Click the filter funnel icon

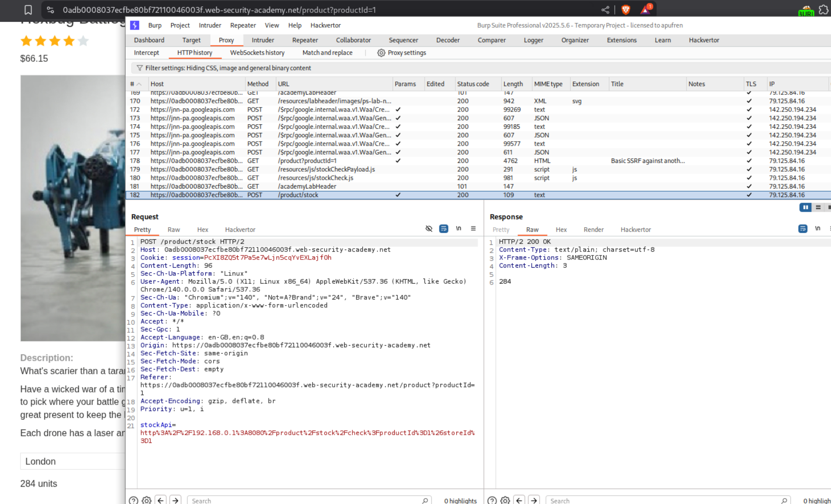pos(139,68)
